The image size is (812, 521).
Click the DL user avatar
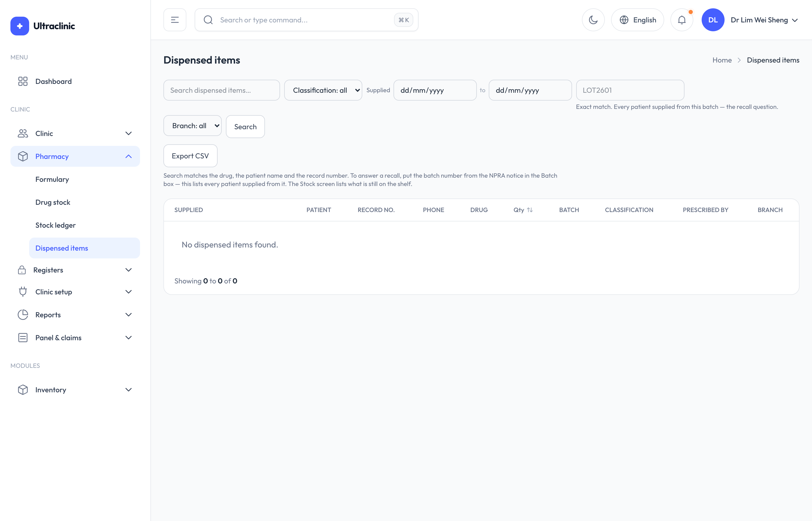713,20
